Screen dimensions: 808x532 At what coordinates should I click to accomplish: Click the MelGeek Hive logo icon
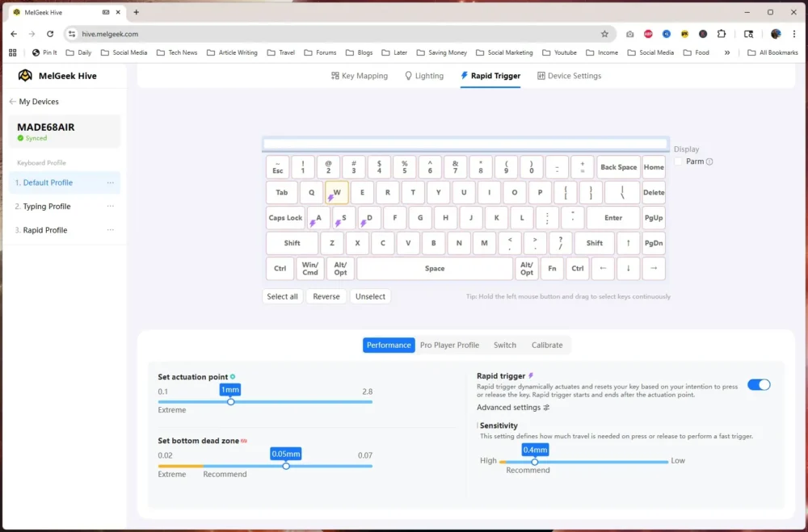coord(25,76)
